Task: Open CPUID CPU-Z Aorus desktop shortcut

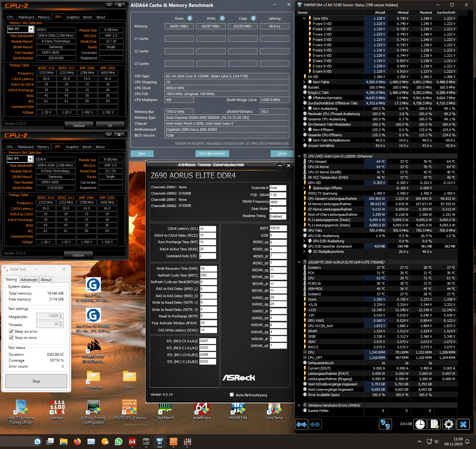Action: click(x=130, y=410)
